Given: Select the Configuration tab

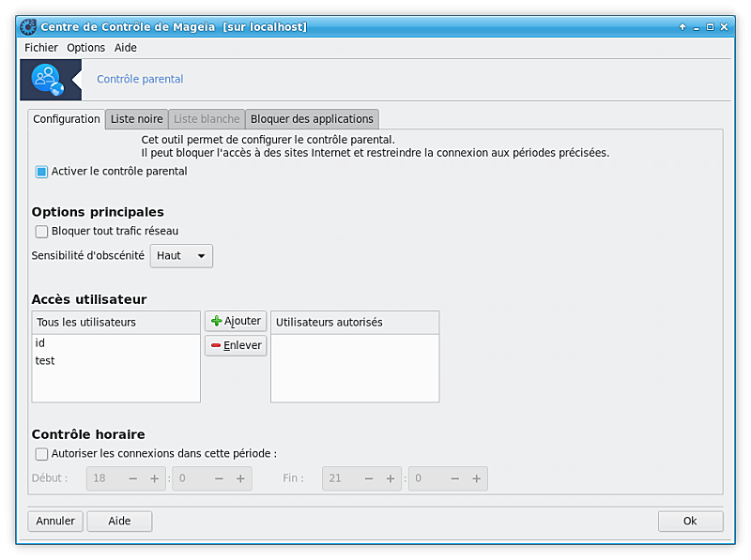Looking at the screenshot, I should click(66, 119).
